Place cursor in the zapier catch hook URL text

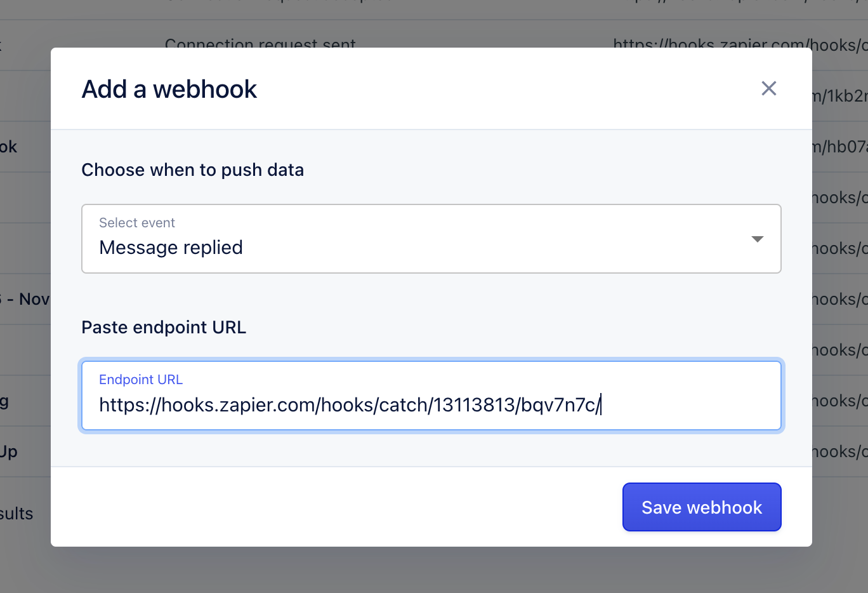(350, 405)
